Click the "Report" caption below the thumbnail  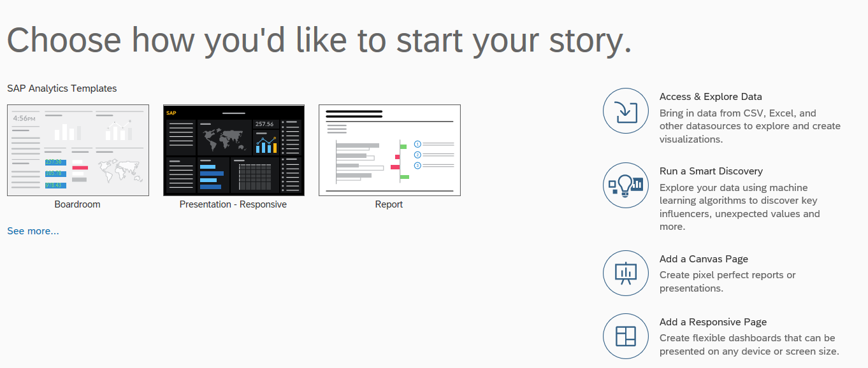(389, 204)
